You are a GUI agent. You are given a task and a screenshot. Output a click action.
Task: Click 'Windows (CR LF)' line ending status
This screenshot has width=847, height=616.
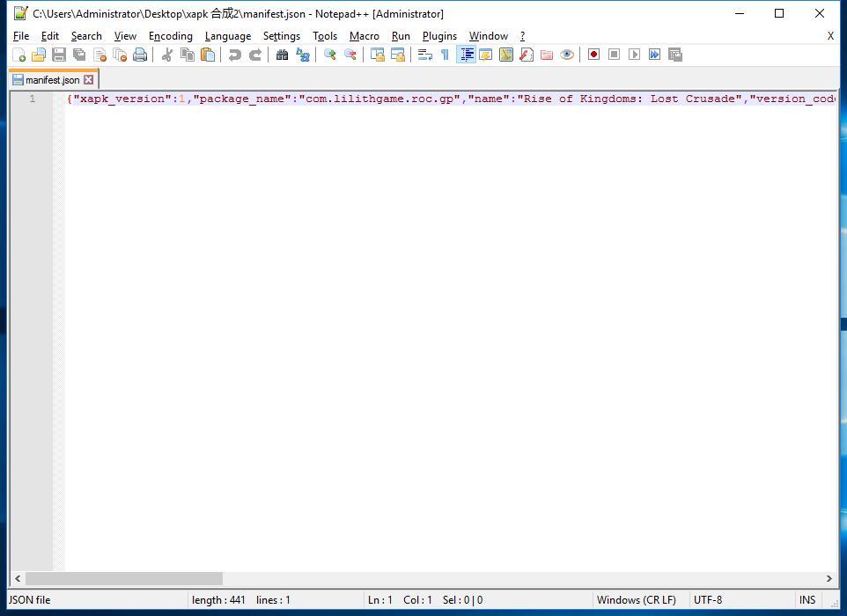(x=637, y=600)
